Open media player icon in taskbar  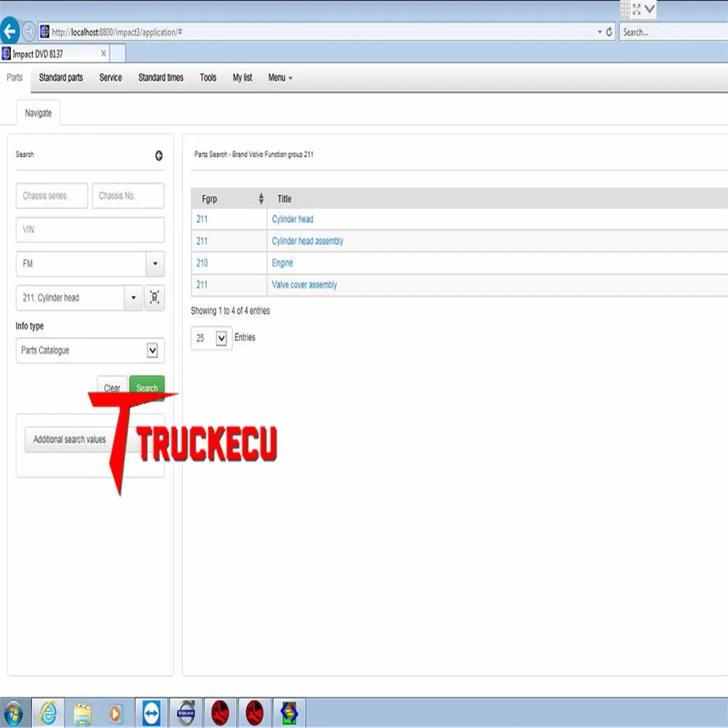click(x=116, y=713)
